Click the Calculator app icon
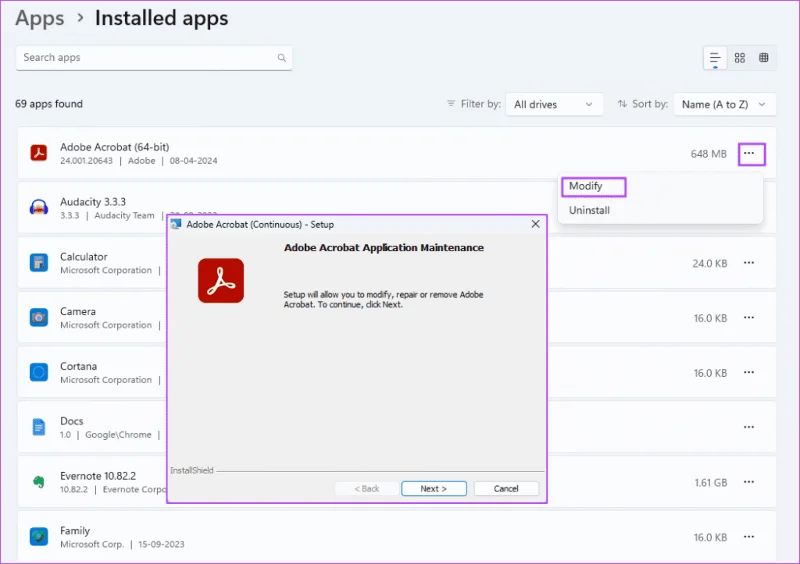Screen dimensions: 800x564 (39, 263)
